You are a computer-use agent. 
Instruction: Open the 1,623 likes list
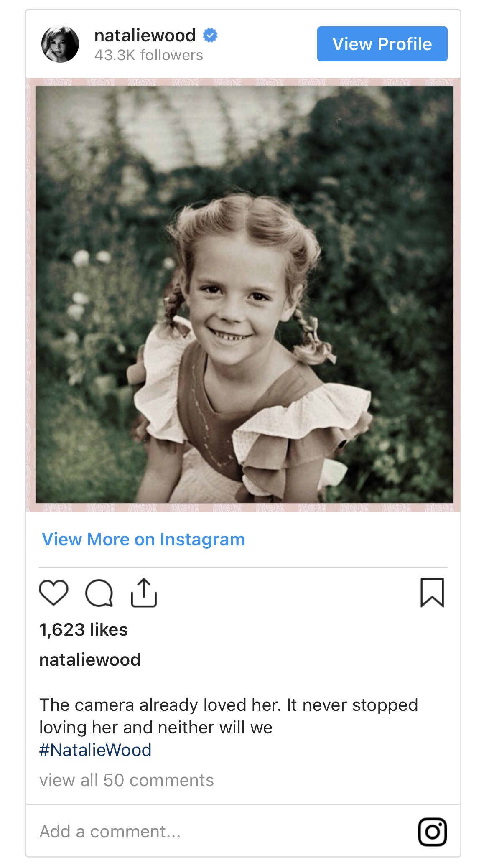coord(84,629)
